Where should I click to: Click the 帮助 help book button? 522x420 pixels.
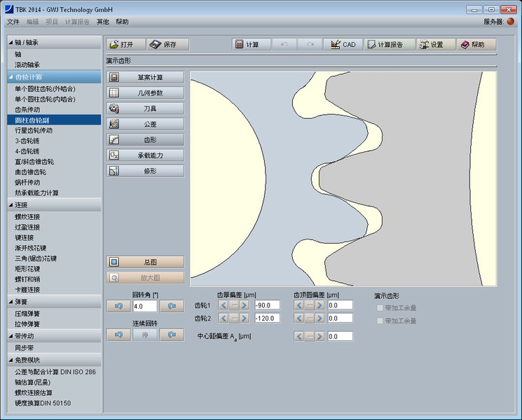476,44
